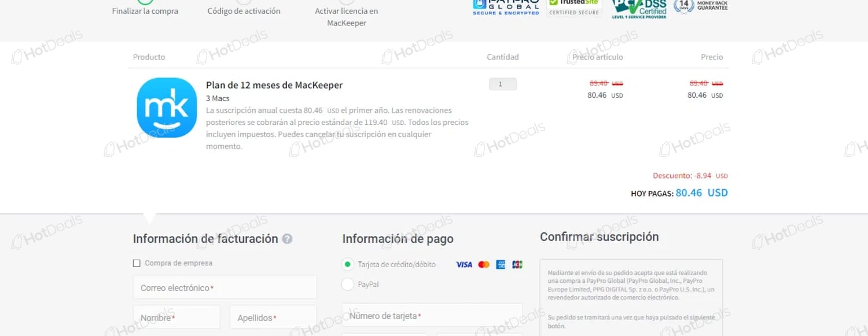Click the JCB card icon
This screenshot has width=868, height=336.
(517, 264)
